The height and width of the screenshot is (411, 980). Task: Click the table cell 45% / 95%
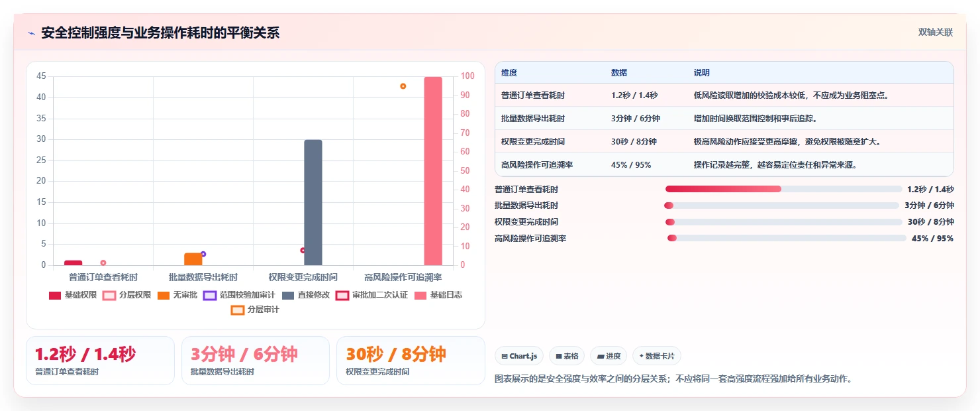(631, 165)
